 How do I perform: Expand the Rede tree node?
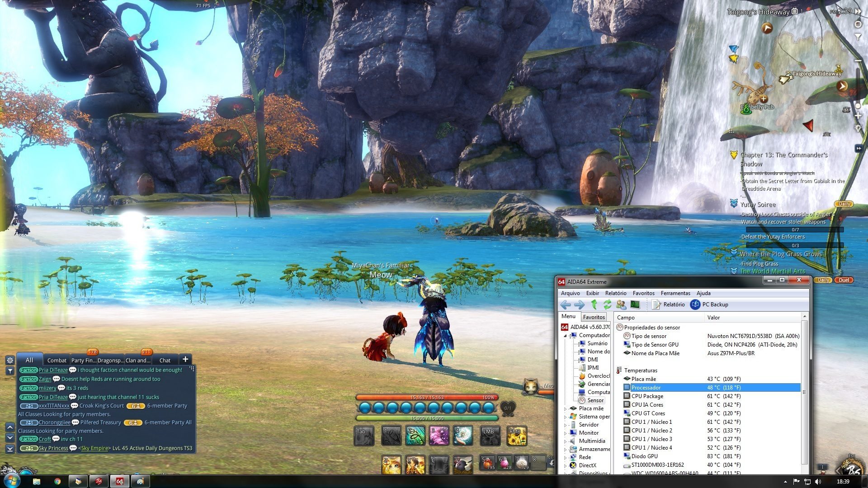(x=565, y=457)
